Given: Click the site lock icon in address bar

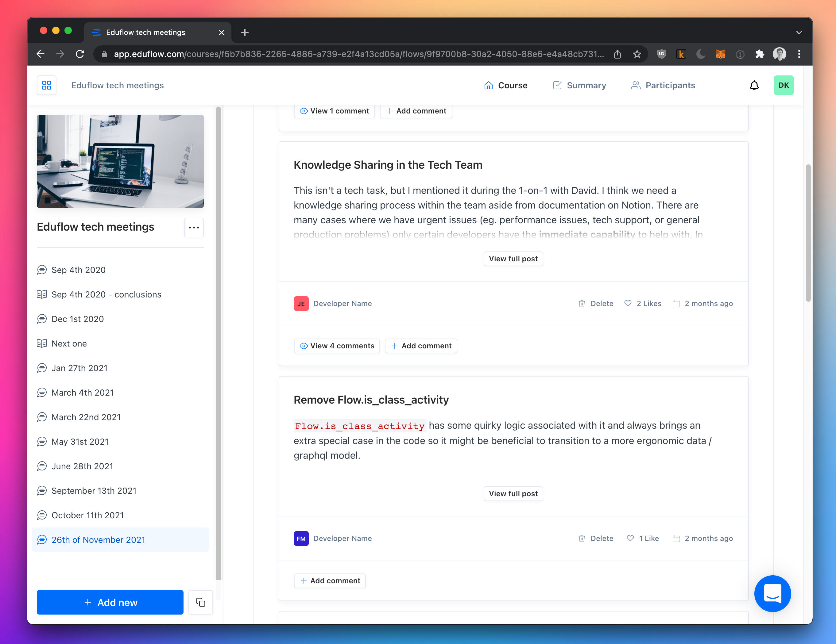Looking at the screenshot, I should click(x=104, y=54).
